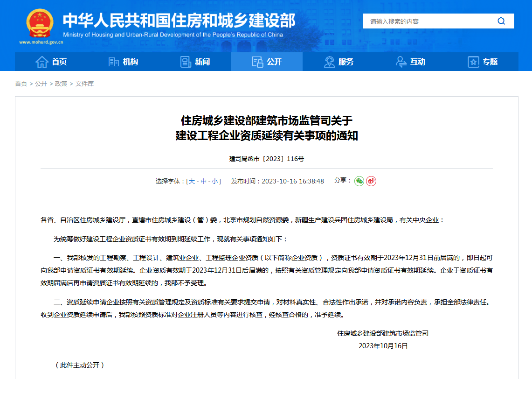Screen dimensions: 532x394
Task: Share article via Weibo icon
Action: (x=371, y=181)
